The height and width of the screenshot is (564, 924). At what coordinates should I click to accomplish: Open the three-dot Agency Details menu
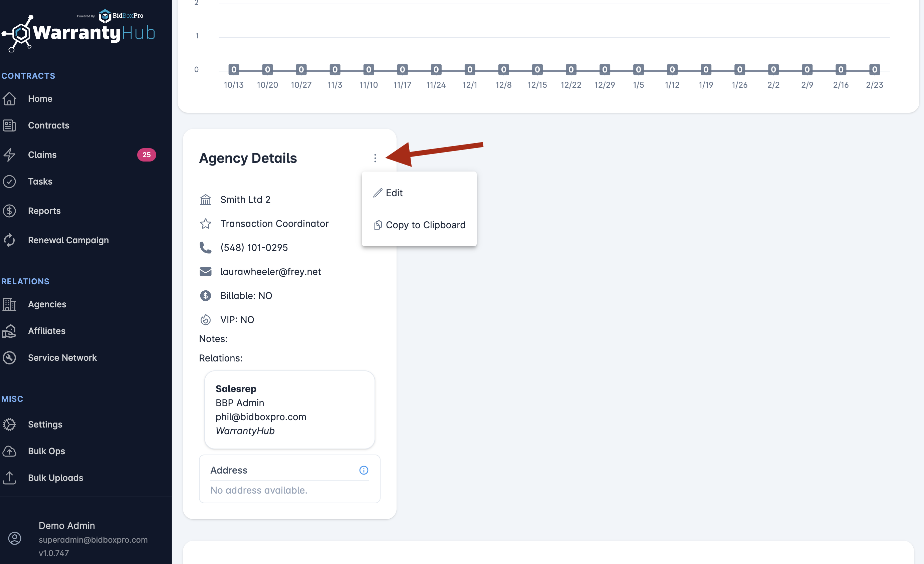point(375,158)
